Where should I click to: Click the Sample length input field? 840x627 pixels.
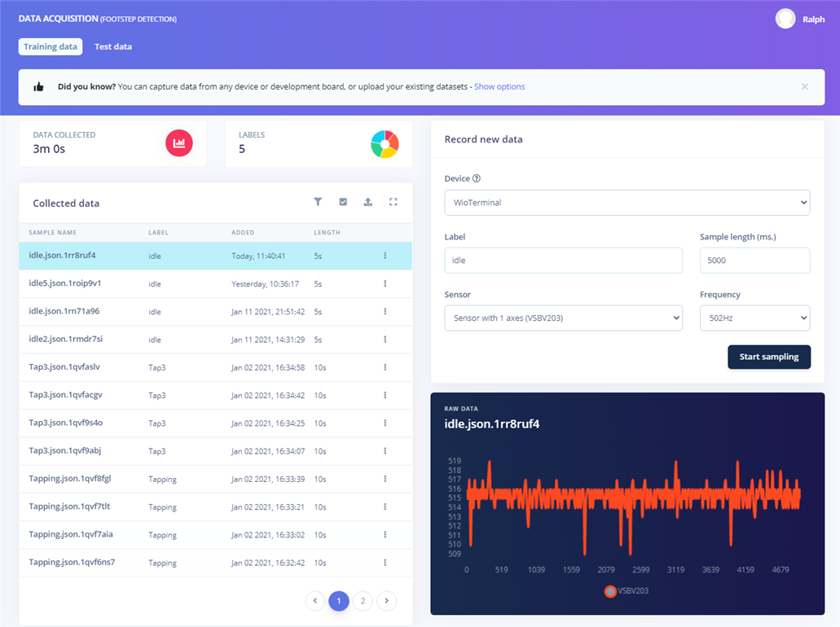tap(754, 261)
